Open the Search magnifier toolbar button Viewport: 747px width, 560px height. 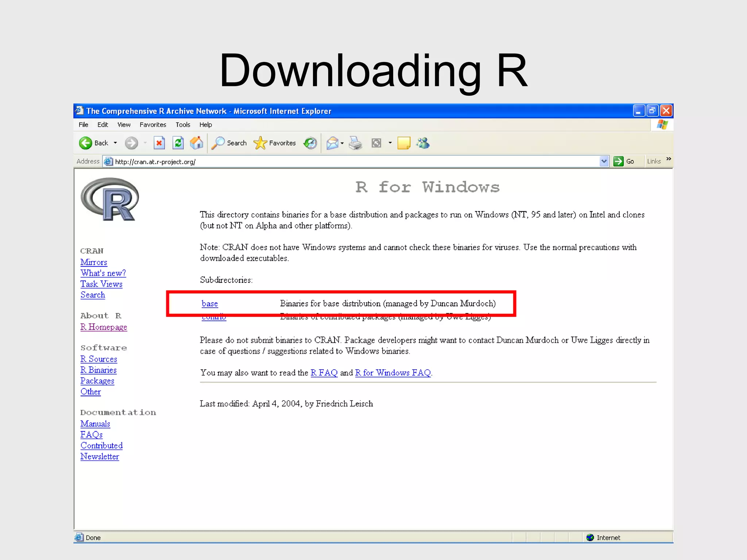pos(229,143)
